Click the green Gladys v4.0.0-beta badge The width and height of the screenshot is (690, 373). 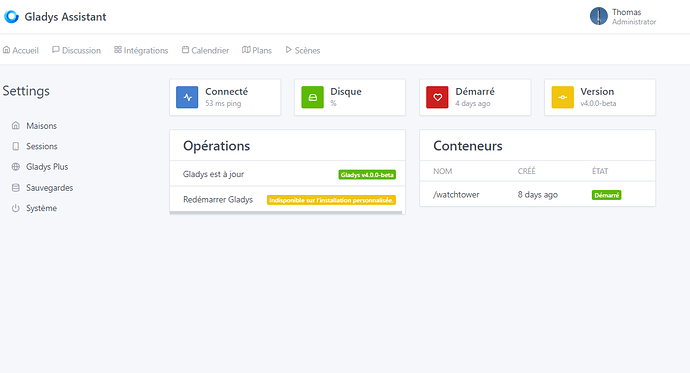367,175
